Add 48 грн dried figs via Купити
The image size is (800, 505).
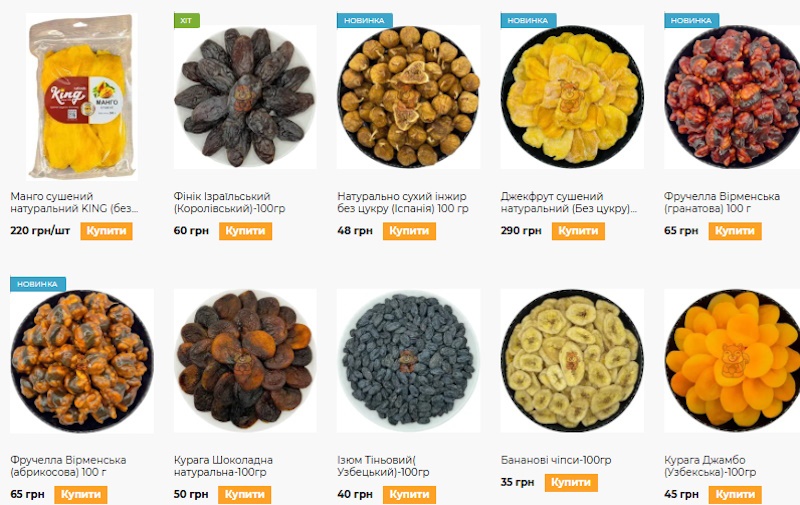pyautogui.click(x=409, y=231)
